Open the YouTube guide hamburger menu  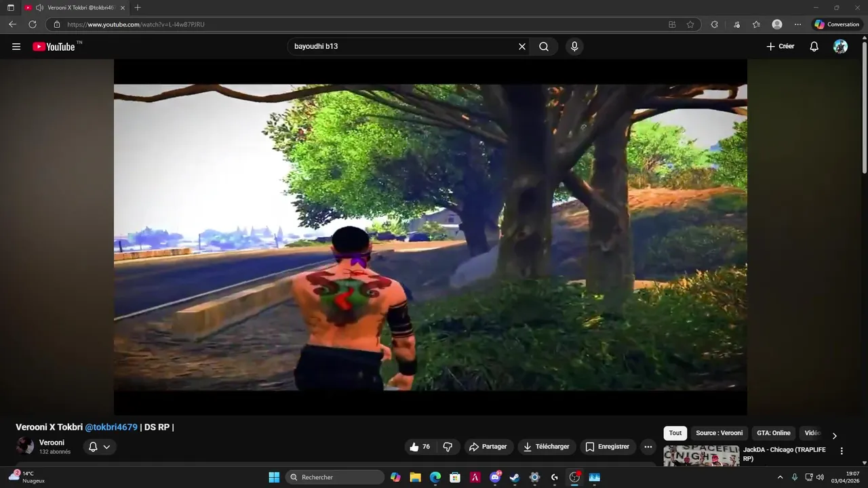point(16,47)
